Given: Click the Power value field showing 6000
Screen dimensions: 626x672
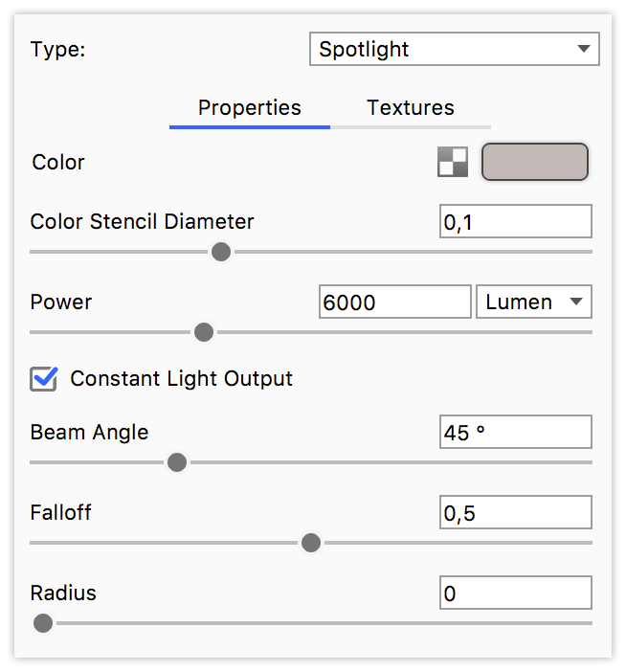Looking at the screenshot, I should click(394, 302).
